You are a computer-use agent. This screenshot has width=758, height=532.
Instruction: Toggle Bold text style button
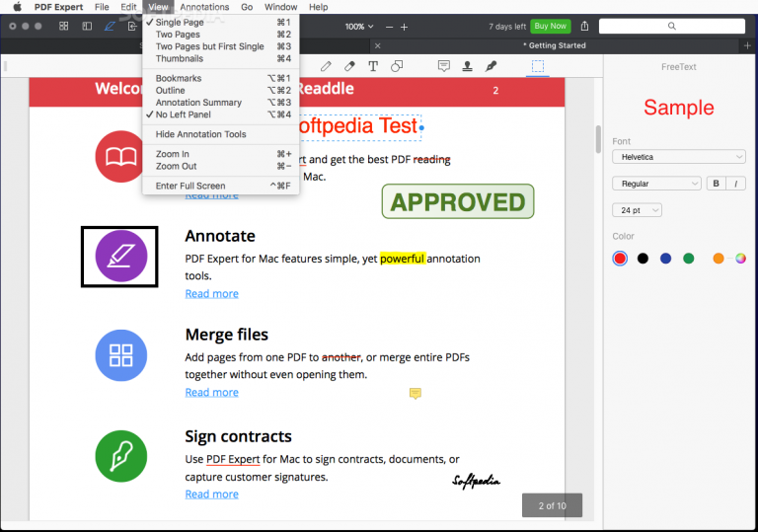coord(716,184)
